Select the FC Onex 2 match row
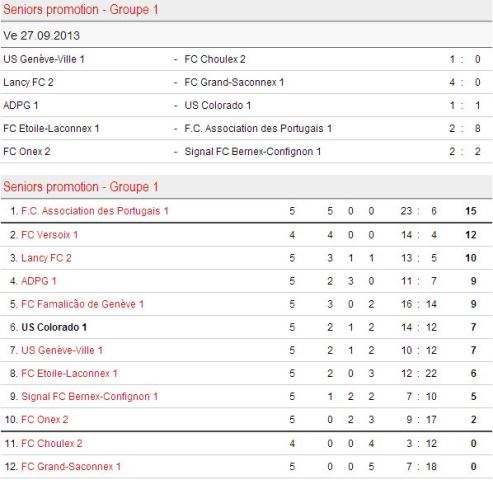Screen dimensions: 493x480 click(x=246, y=151)
